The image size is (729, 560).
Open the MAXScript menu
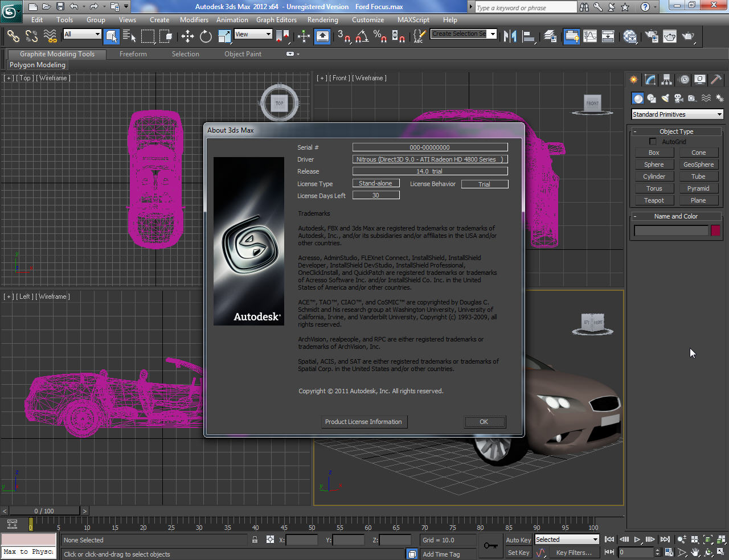413,20
